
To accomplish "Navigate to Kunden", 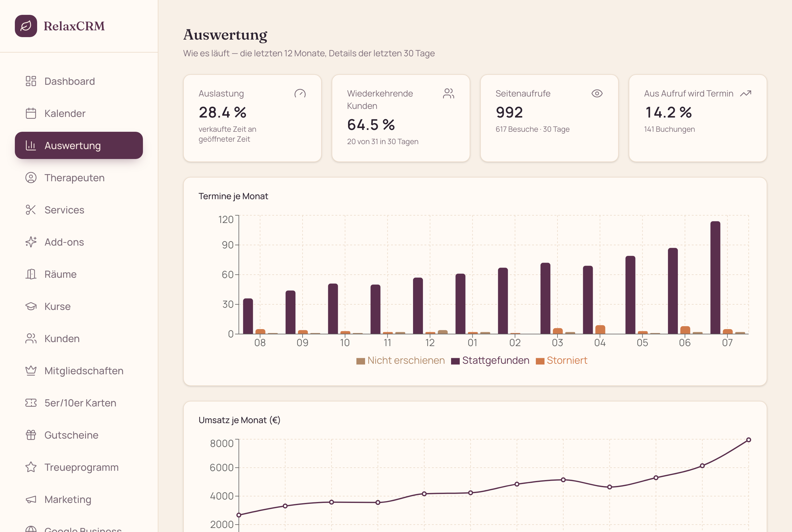I will 79,338.
